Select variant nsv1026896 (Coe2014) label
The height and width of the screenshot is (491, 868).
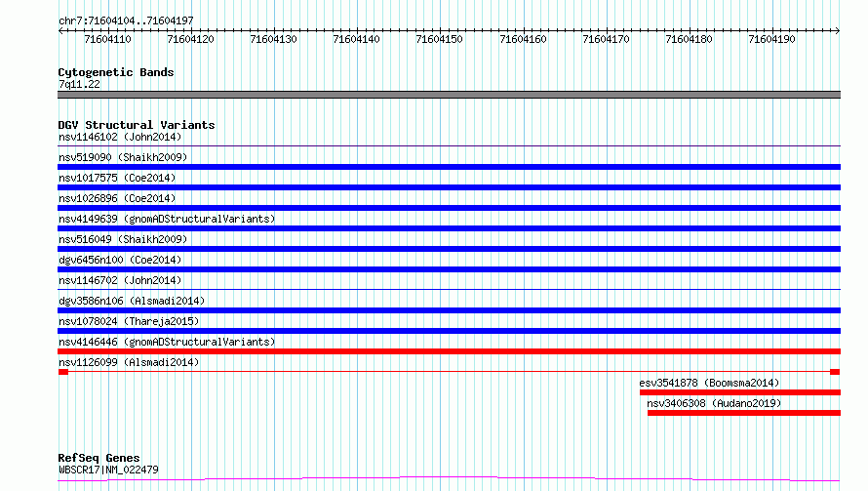(x=117, y=198)
